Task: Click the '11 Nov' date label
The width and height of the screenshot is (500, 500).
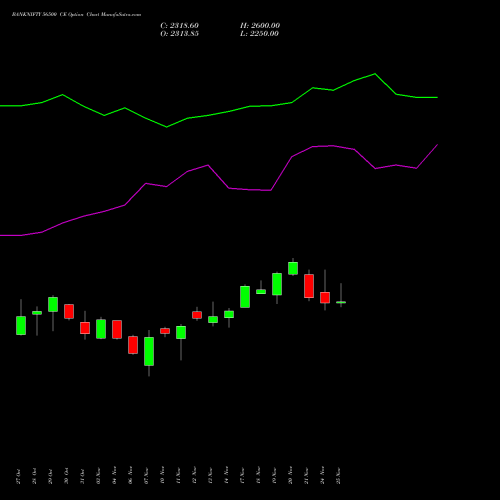Action: pos(178,476)
